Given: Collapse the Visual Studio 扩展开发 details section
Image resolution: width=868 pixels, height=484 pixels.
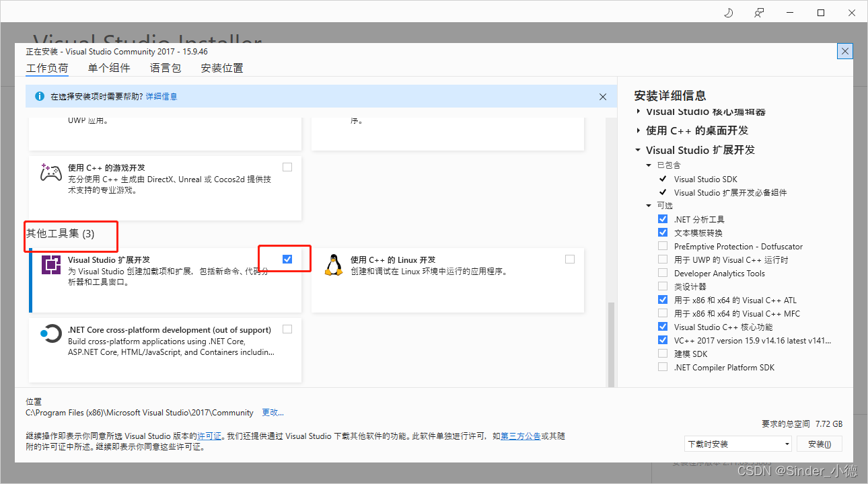Looking at the screenshot, I should [x=639, y=150].
